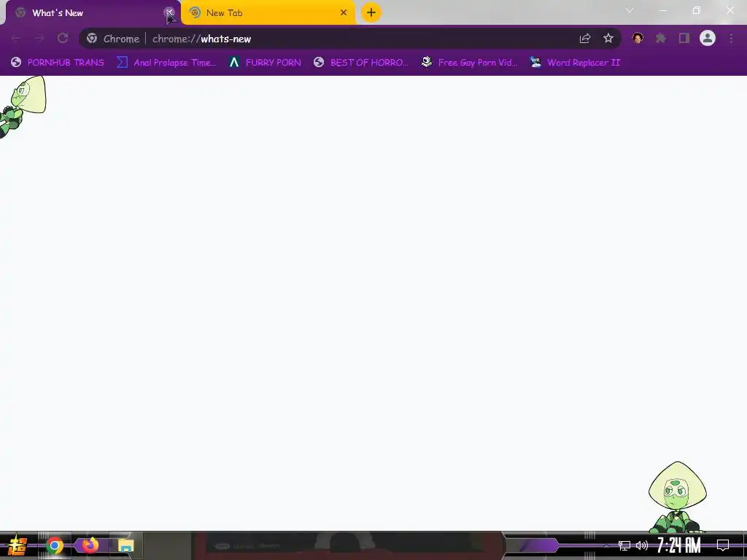
Task: Open the Anal Prolapse Time... bookmark
Action: tap(166, 63)
